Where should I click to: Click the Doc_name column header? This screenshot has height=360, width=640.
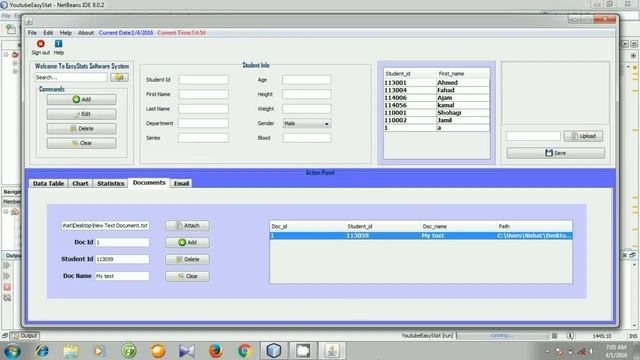459,226
